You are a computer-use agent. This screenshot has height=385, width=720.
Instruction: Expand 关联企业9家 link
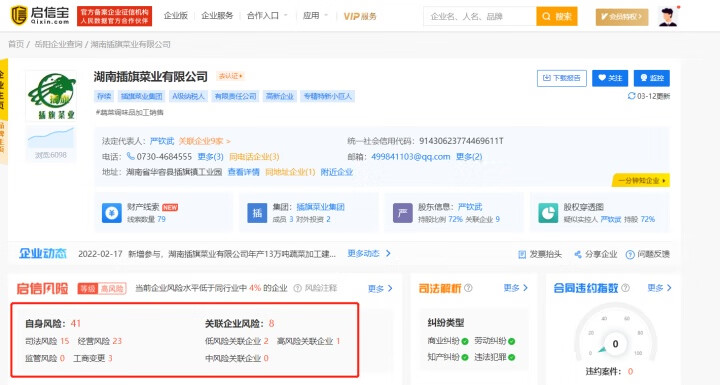[x=204, y=141]
